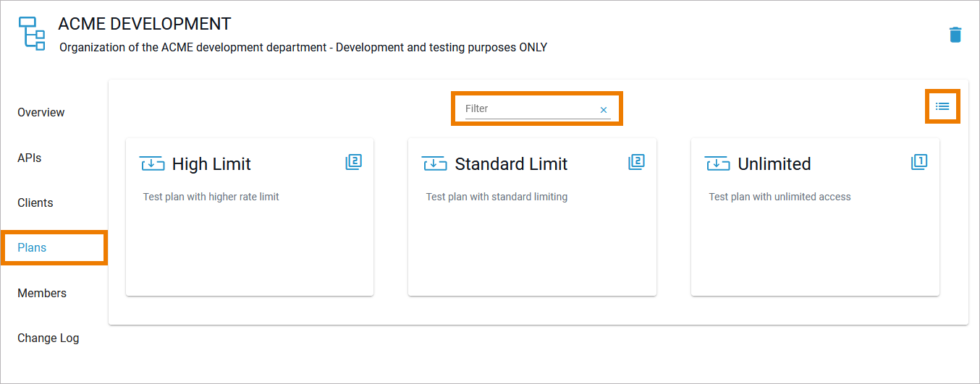The width and height of the screenshot is (980, 384).
Task: Open the Unlimited plan title
Action: [774, 164]
